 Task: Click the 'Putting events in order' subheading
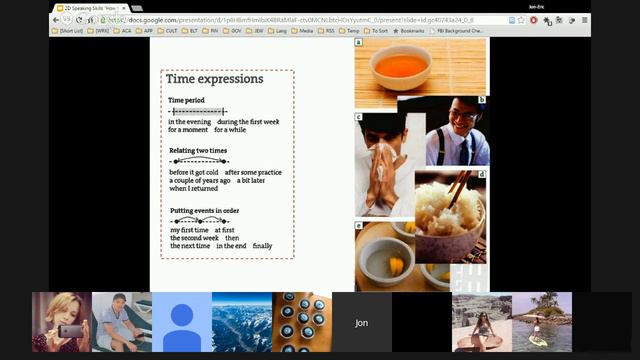[x=204, y=210]
